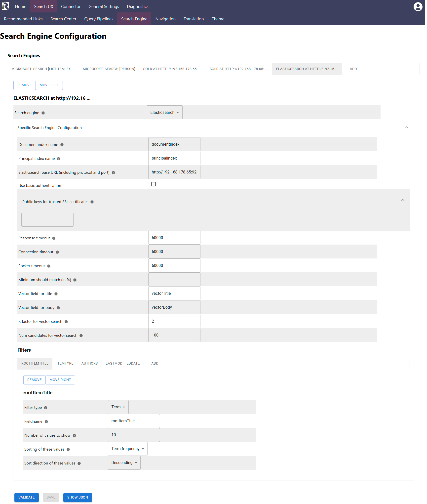
Task: Show info icon for Num candidates for vector search
Action: pyautogui.click(x=81, y=336)
